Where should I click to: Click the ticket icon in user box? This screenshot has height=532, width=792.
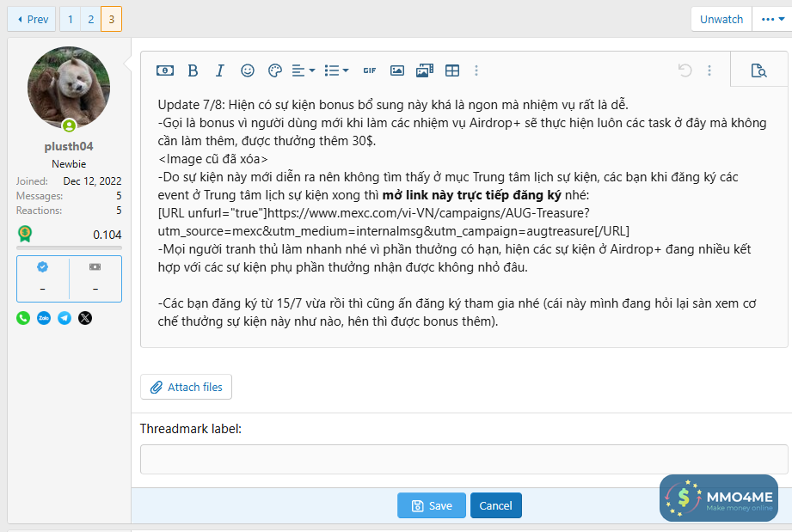95,266
